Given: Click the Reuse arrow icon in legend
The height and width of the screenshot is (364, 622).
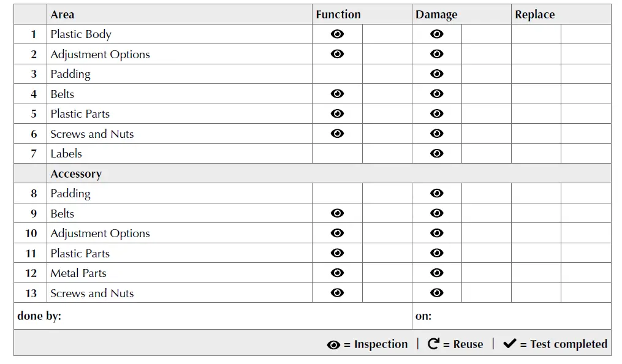Looking at the screenshot, I should [433, 344].
